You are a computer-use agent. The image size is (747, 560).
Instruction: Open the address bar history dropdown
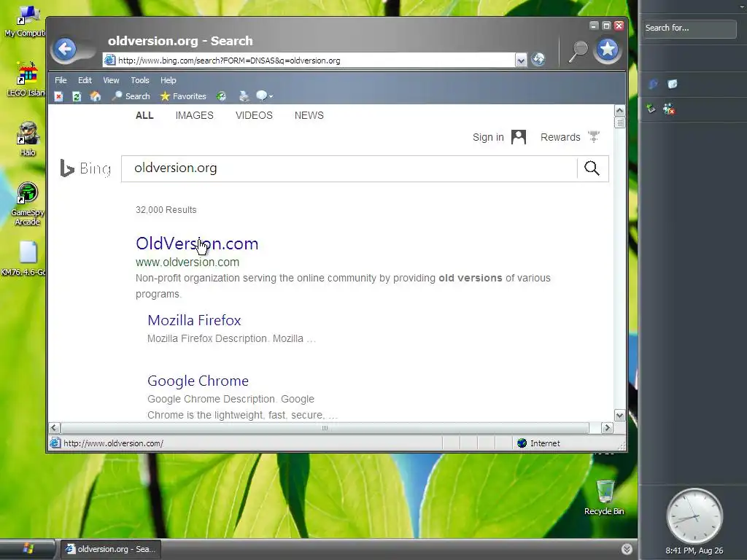point(521,61)
